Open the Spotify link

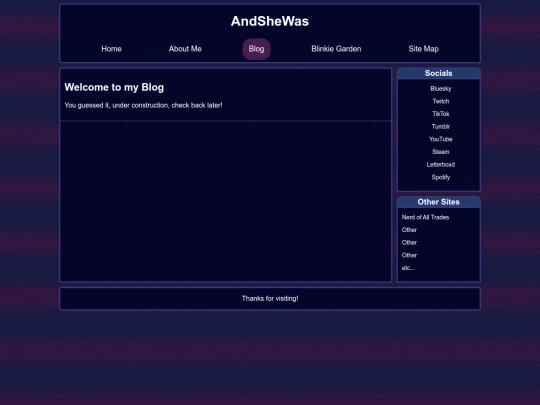coord(440,177)
